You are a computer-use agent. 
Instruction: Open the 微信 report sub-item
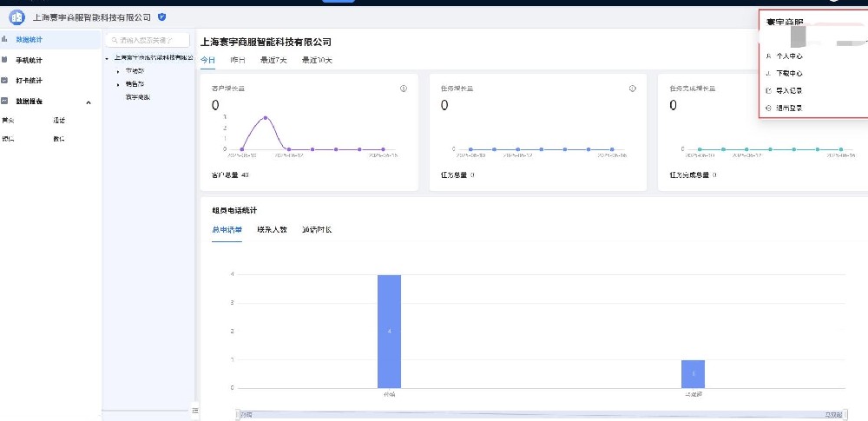click(59, 139)
